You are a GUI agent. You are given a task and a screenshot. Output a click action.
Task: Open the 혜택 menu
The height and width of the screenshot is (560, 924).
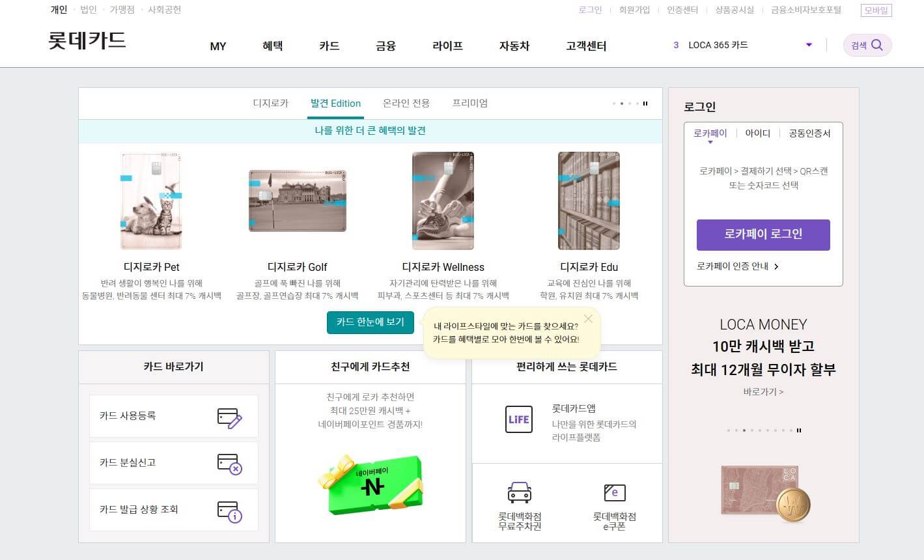272,46
